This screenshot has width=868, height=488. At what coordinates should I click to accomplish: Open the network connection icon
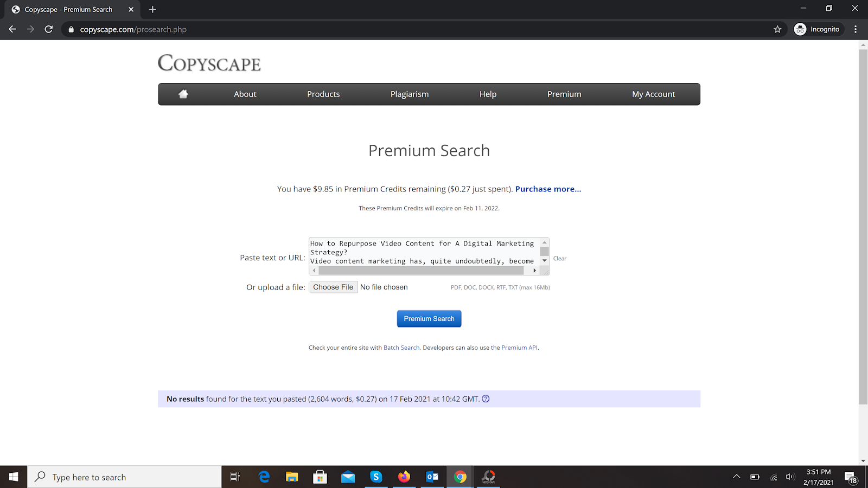[774, 477]
